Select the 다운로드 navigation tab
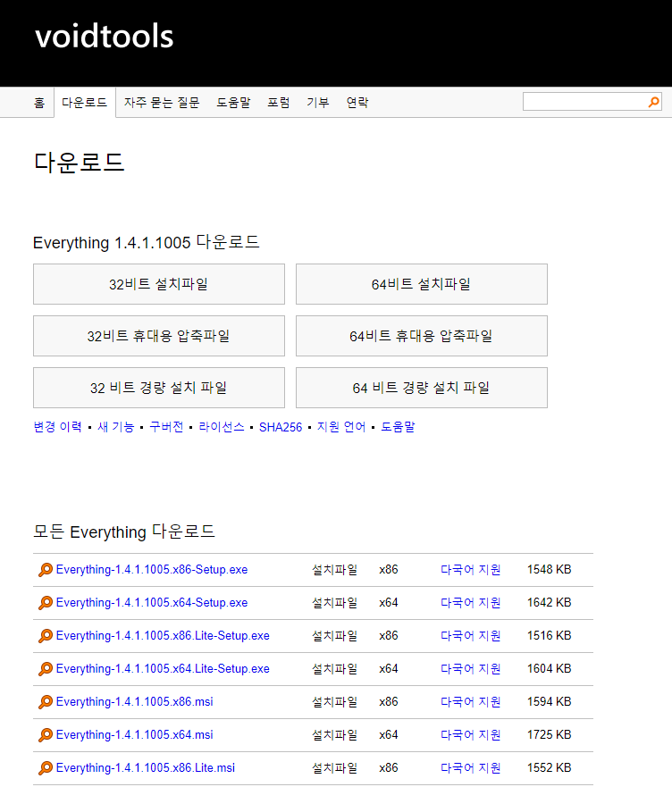This screenshot has width=672, height=787. click(x=84, y=103)
